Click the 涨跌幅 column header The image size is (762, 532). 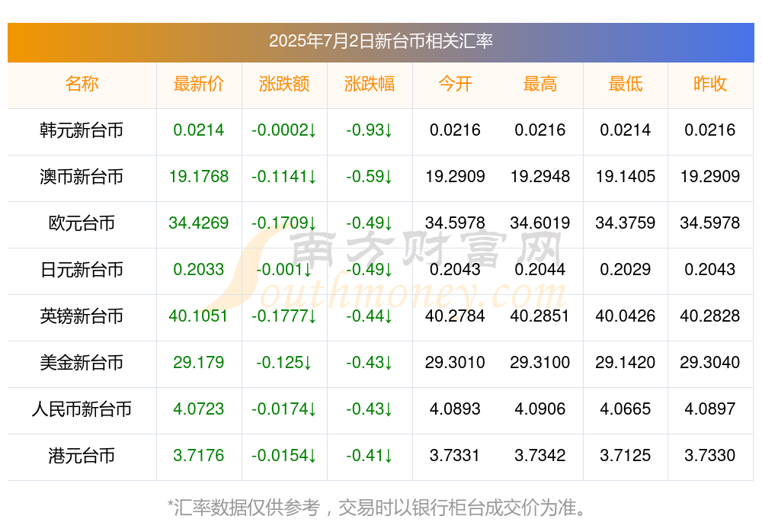tap(370, 84)
